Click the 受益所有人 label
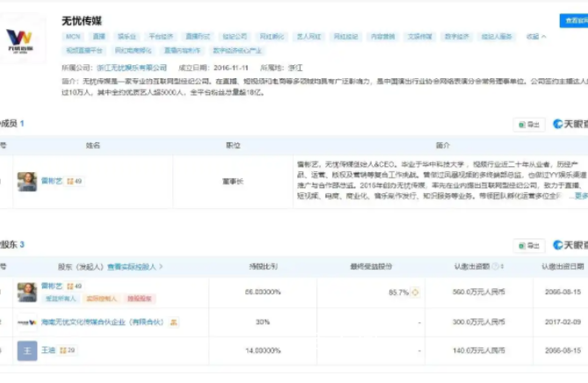This screenshot has height=383, width=588. [x=61, y=299]
